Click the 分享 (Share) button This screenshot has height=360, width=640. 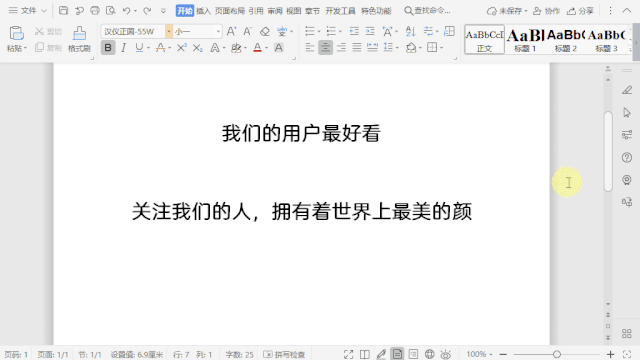[x=581, y=11]
